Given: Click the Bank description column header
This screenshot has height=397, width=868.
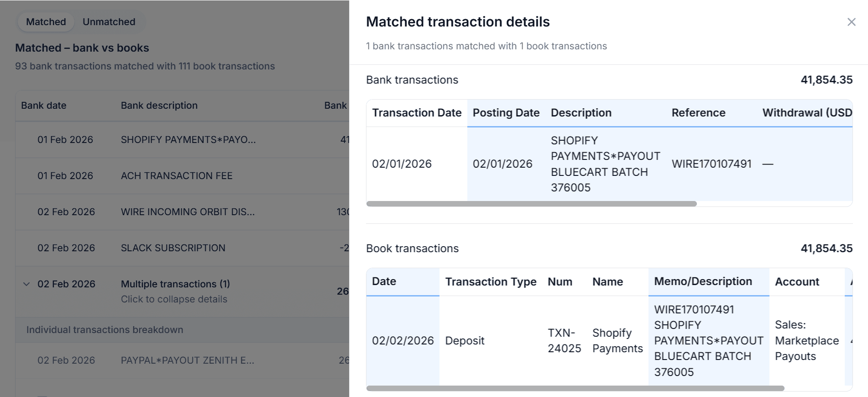Looking at the screenshot, I should point(159,106).
